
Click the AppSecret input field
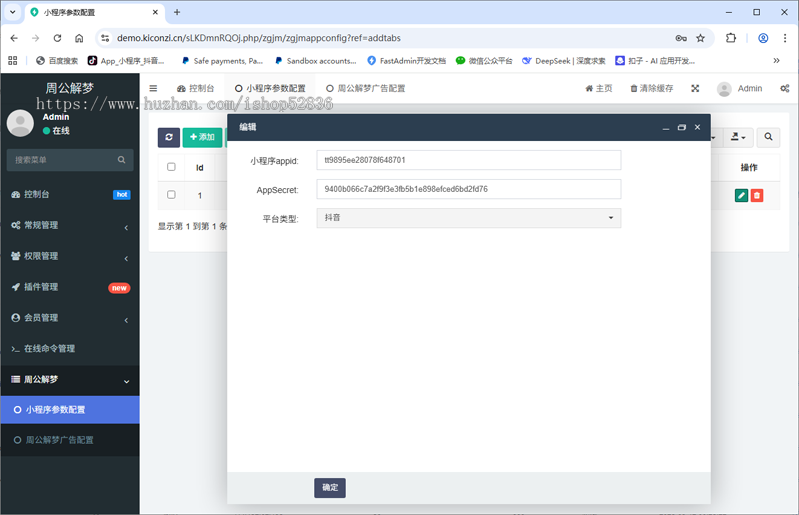pos(469,189)
